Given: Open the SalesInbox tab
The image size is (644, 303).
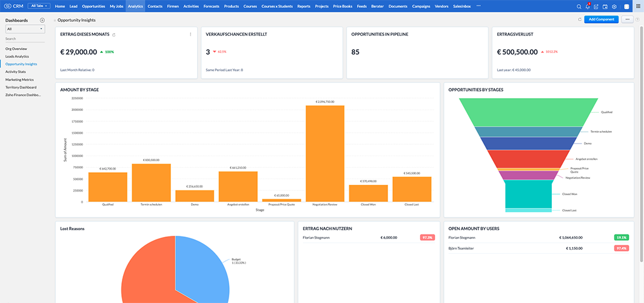Looking at the screenshot, I should [x=462, y=7].
